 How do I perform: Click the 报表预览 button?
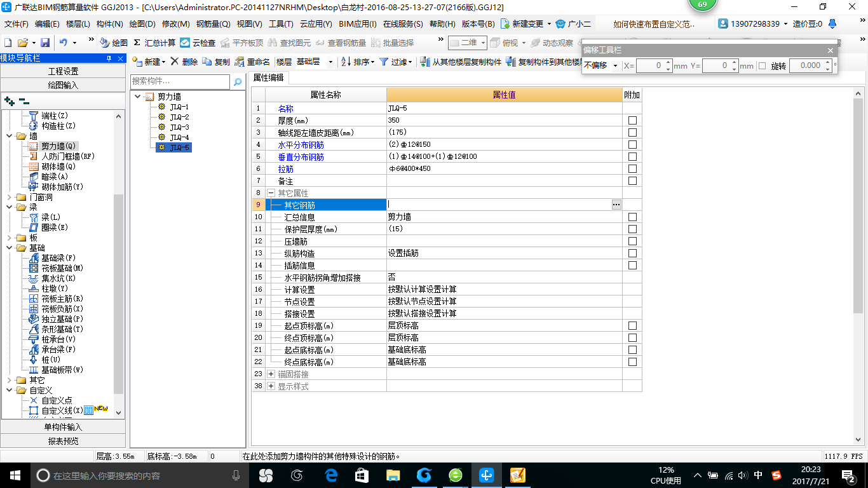[63, 441]
